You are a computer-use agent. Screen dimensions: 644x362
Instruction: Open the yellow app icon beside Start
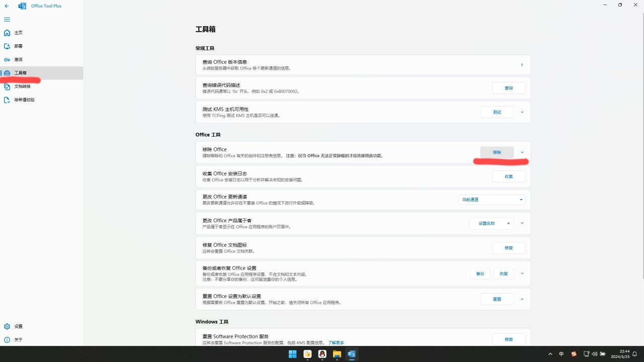[307, 354]
